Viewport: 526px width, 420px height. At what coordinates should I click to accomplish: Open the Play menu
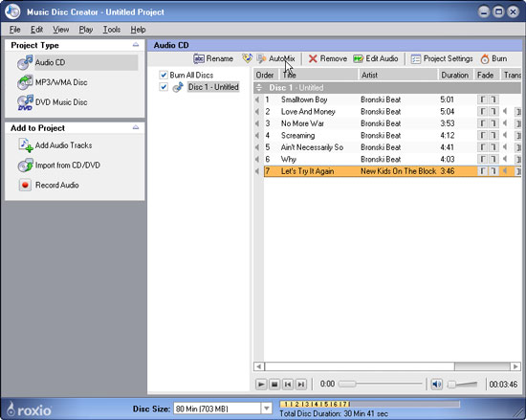[86, 30]
